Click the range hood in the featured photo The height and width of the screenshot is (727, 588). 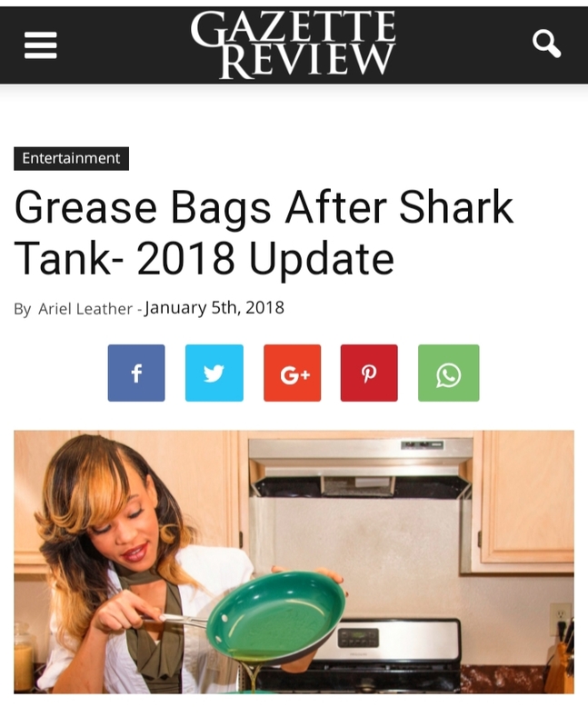click(361, 468)
